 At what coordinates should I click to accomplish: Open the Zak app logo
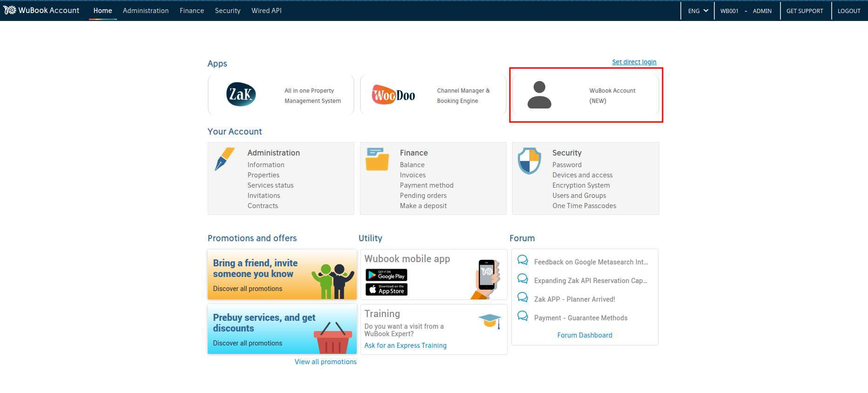coord(241,95)
